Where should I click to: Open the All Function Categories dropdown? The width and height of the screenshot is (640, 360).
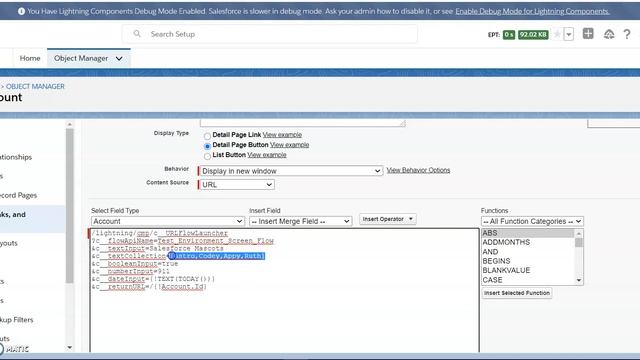click(x=532, y=221)
